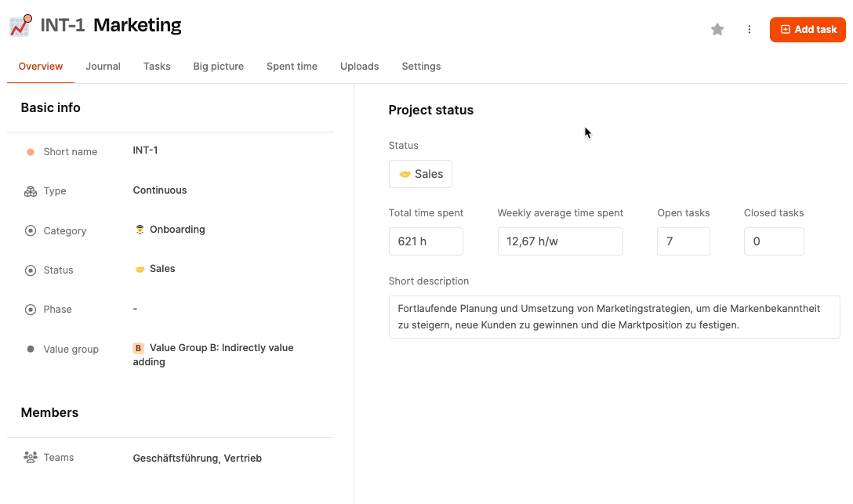853x504 pixels.
Task: Click the Value group B badge
Action: (x=139, y=348)
